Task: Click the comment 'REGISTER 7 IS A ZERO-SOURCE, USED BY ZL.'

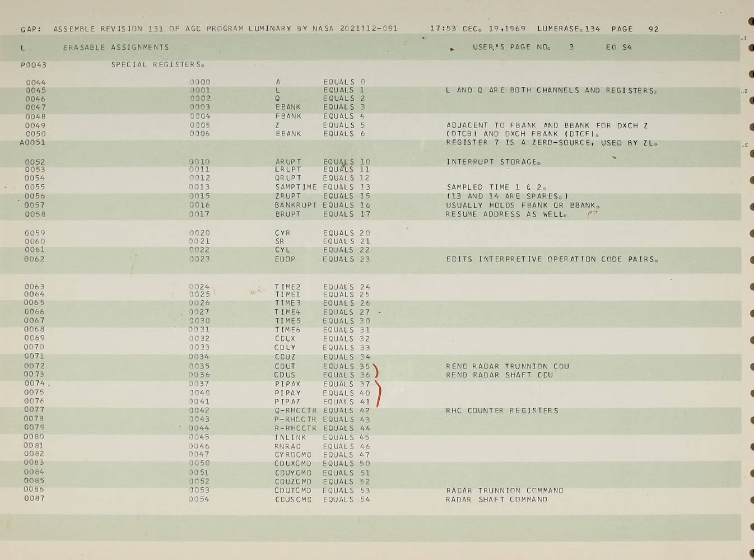Action: (552, 143)
